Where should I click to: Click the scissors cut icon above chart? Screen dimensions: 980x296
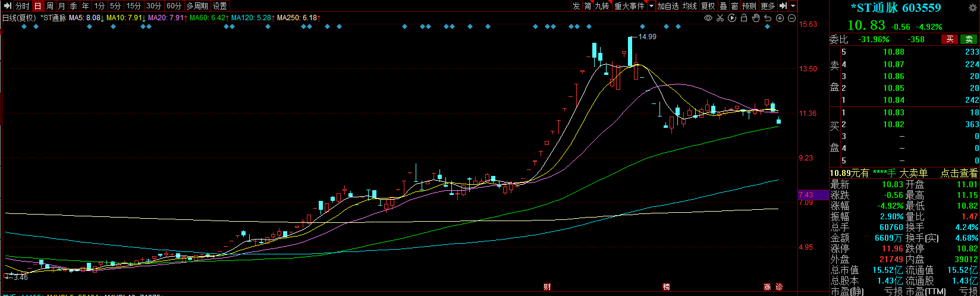(x=720, y=18)
